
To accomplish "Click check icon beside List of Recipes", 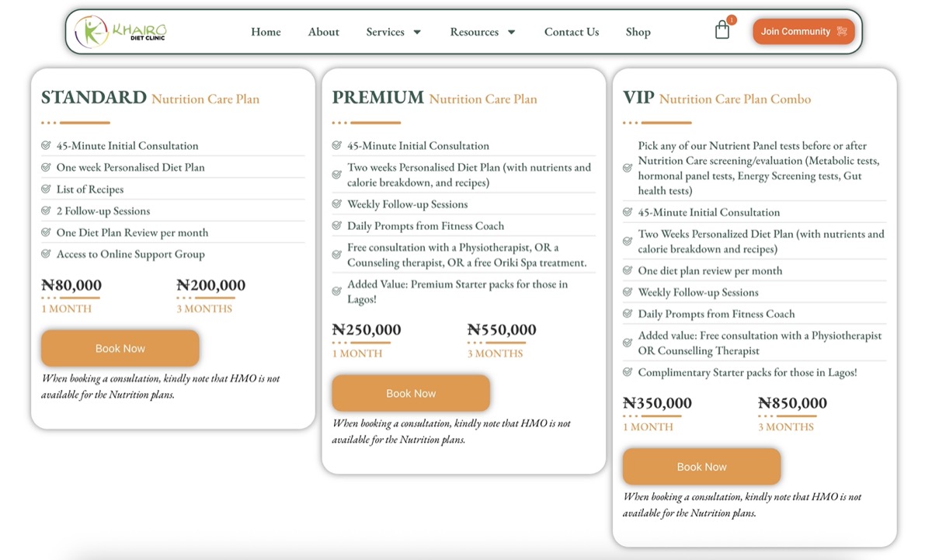I will [46, 189].
